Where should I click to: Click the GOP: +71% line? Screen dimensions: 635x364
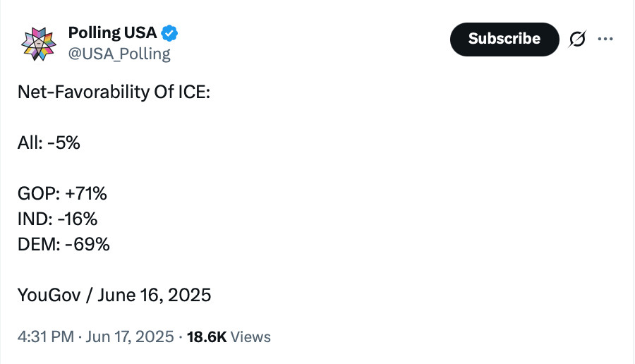(x=62, y=193)
